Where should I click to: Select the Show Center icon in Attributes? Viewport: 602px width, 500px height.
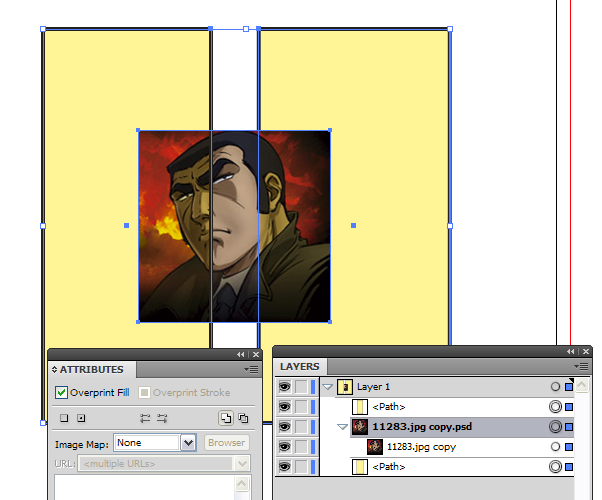(x=81, y=418)
